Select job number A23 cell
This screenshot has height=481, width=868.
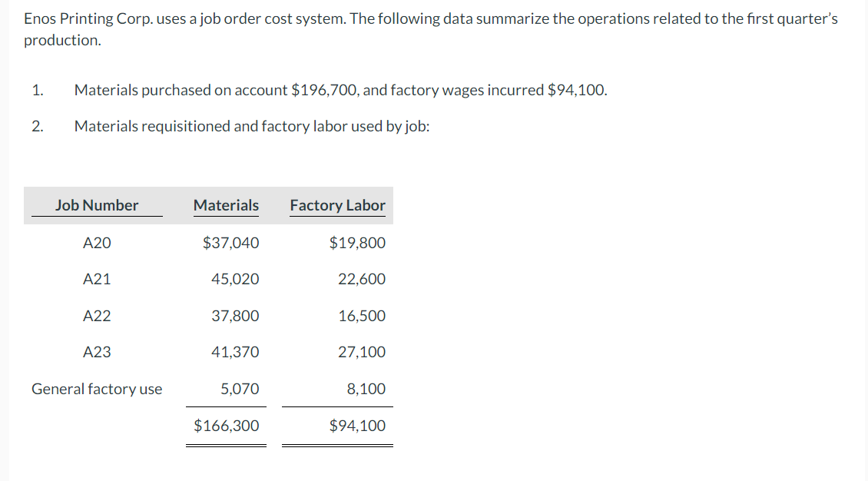click(x=97, y=352)
